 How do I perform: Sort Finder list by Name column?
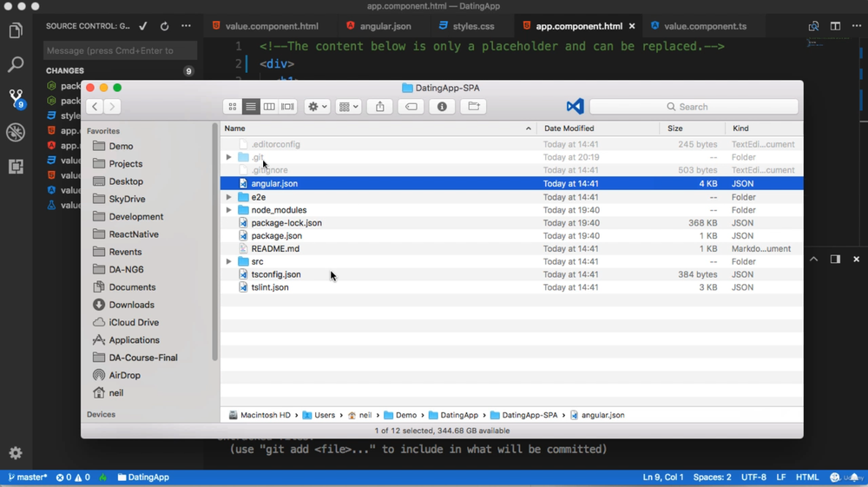click(378, 128)
